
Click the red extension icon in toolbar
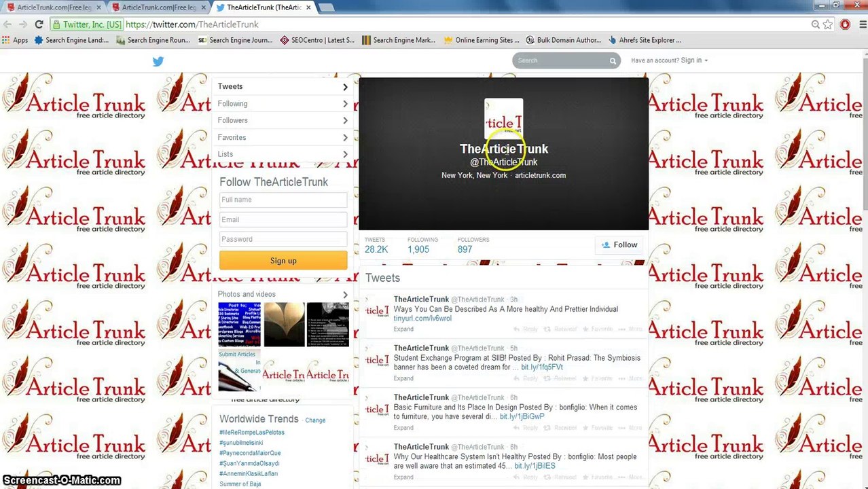coord(845,24)
